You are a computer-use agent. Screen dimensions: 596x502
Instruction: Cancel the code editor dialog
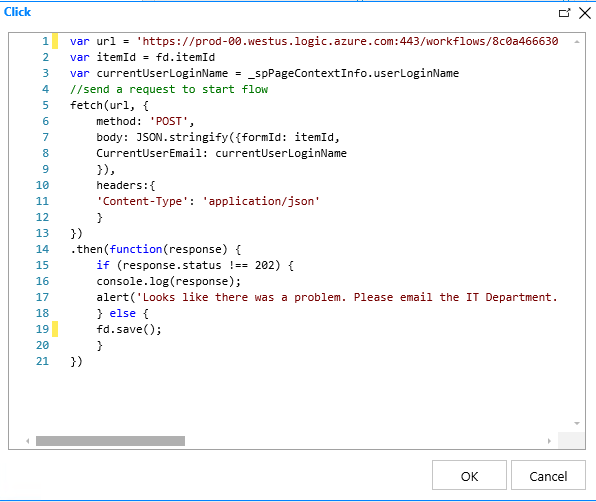[x=548, y=475]
